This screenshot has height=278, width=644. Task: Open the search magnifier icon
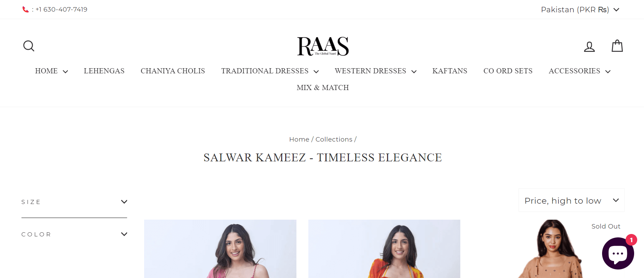pos(29,46)
